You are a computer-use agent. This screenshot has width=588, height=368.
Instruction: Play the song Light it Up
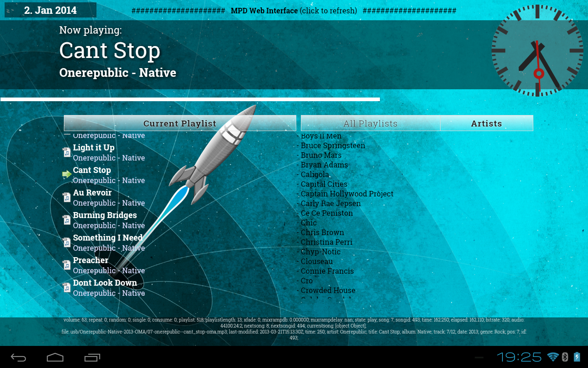pos(94,148)
